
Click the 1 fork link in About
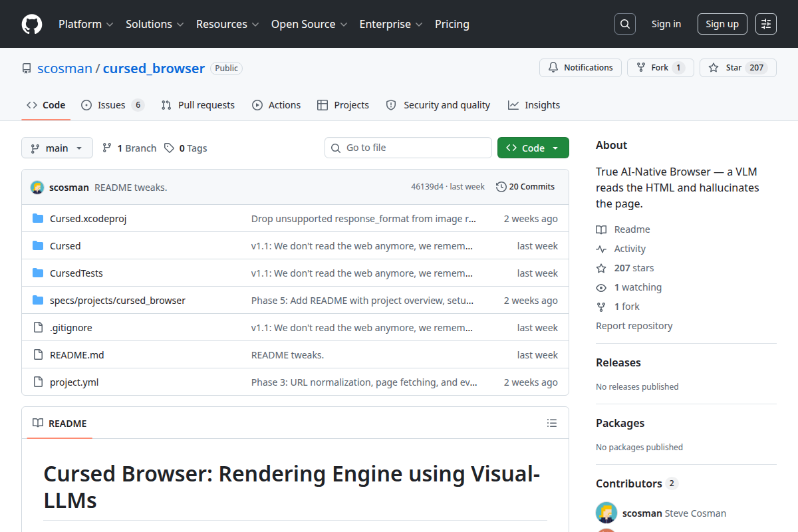coord(618,307)
